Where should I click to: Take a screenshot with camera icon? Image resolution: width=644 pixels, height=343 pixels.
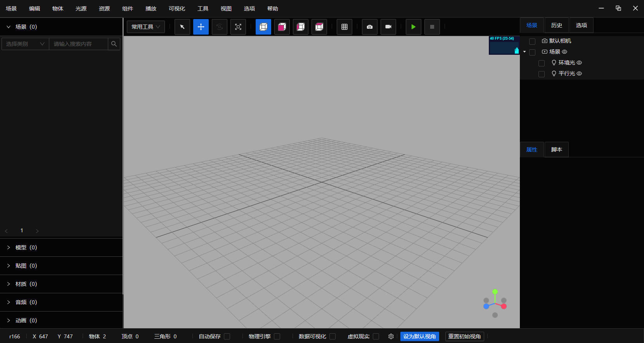(370, 27)
